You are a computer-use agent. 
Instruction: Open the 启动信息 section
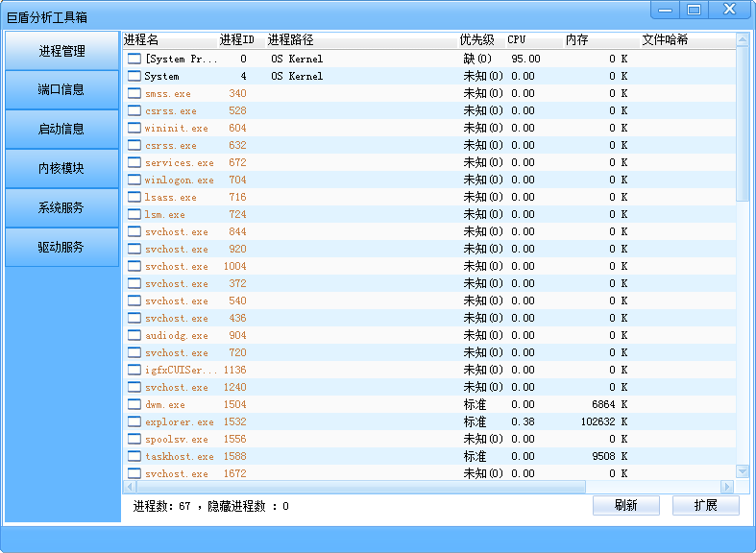(x=61, y=130)
